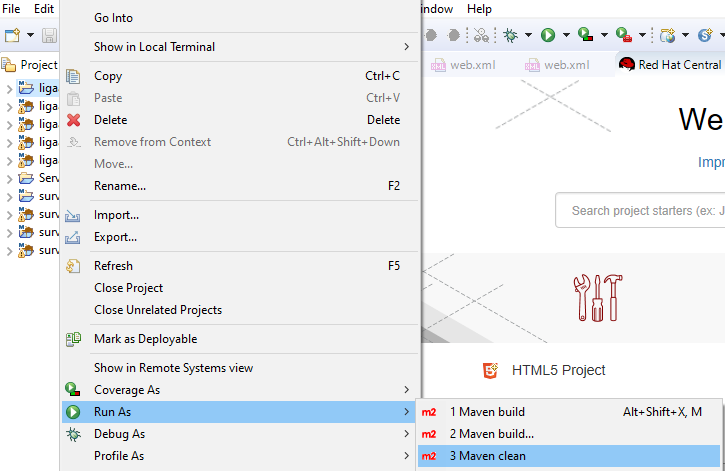The image size is (725, 471).
Task: Click the Coverage launch toolbar icon
Action: tap(585, 35)
